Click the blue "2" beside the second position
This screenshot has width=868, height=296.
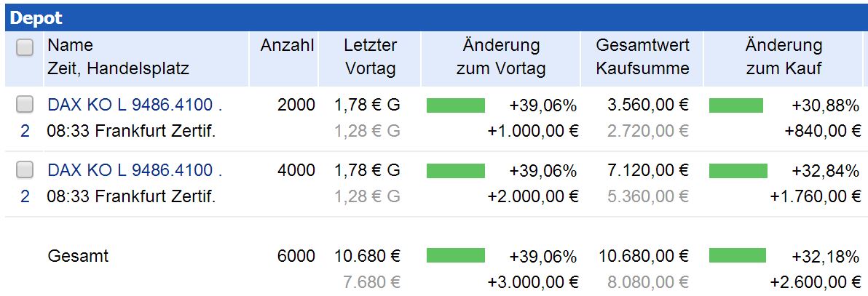point(25,196)
